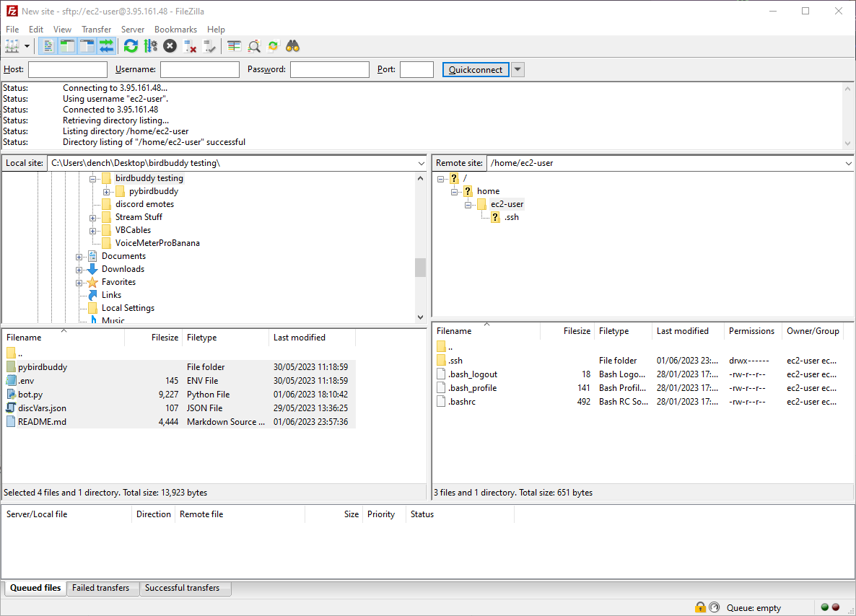Open the View menu
Image resolution: width=856 pixels, height=616 pixels.
pyautogui.click(x=62, y=30)
